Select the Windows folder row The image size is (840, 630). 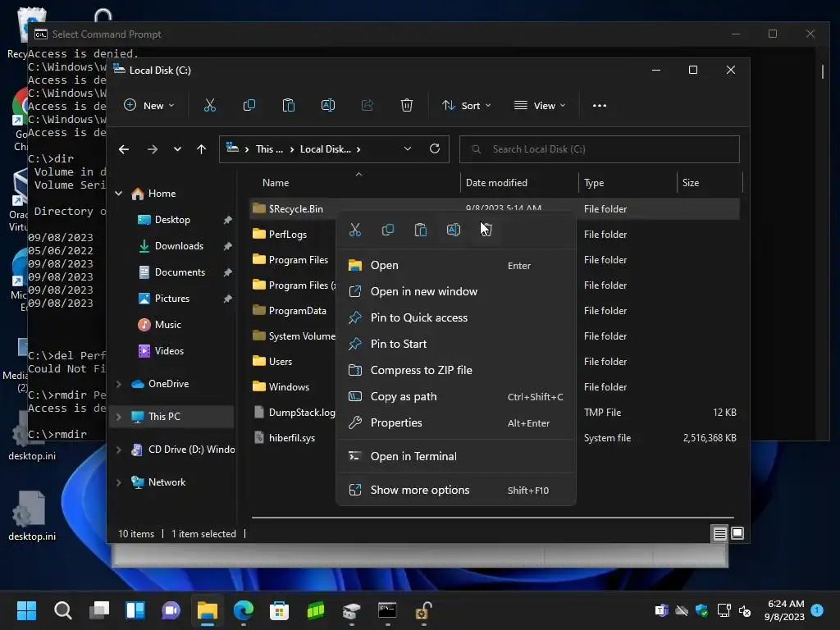click(x=289, y=387)
